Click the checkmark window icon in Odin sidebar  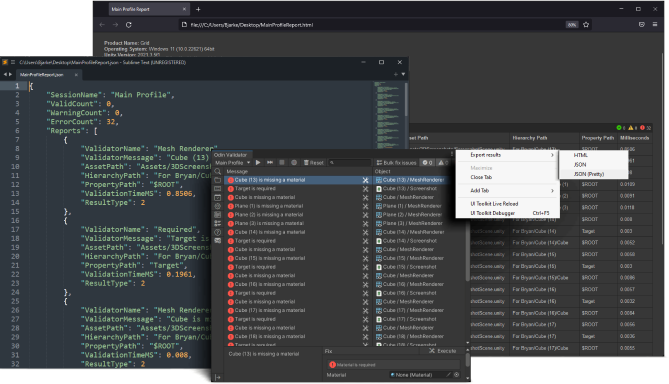click(x=218, y=198)
